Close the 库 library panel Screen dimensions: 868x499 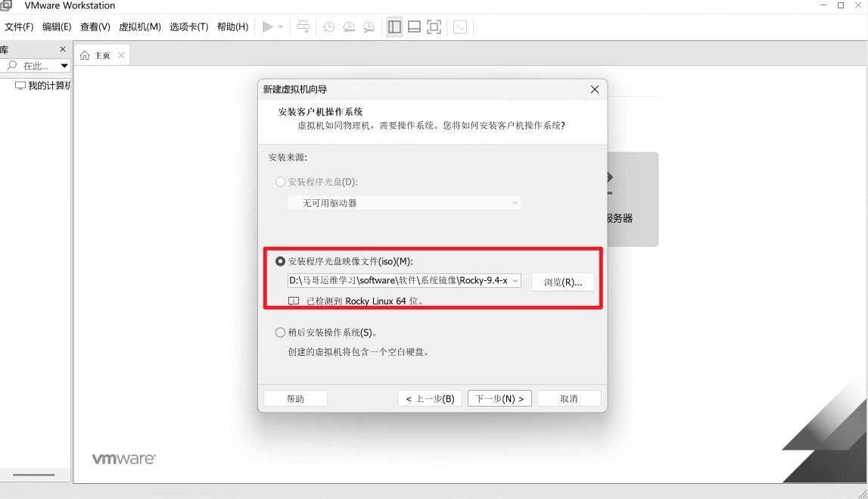click(x=63, y=49)
